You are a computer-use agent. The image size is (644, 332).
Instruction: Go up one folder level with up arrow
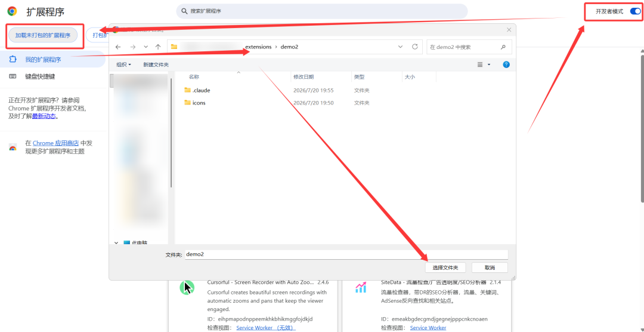(x=158, y=47)
